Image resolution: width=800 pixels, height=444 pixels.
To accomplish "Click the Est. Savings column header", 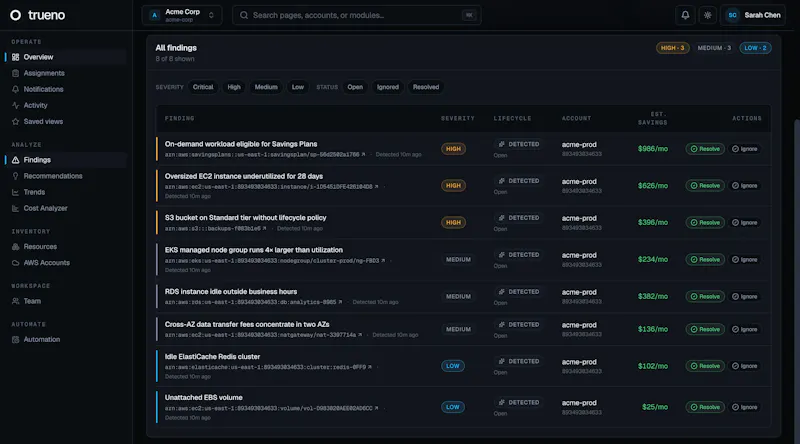I will click(653, 118).
